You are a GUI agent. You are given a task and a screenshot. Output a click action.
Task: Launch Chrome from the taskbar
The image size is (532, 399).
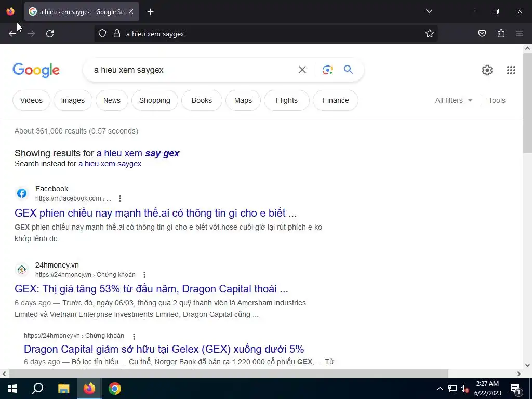(115, 389)
